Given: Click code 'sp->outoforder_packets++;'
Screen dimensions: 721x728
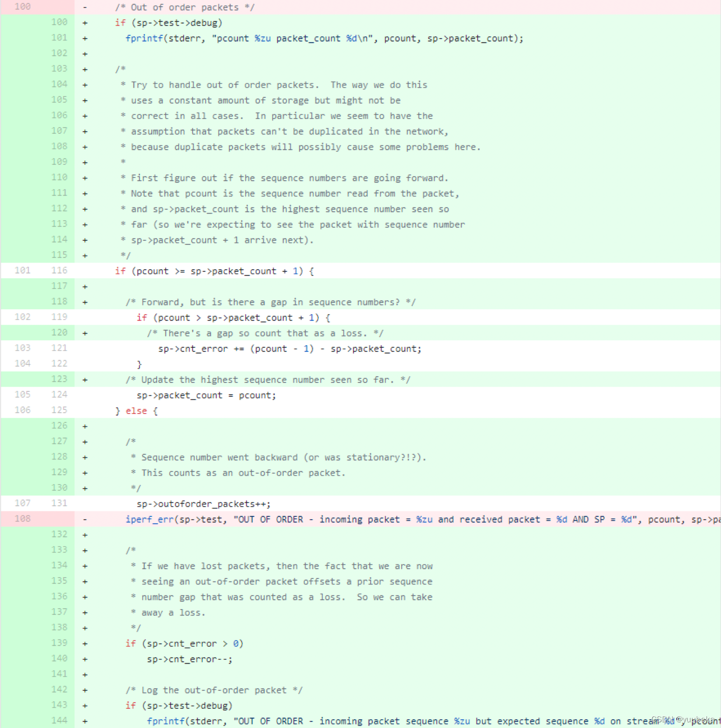Looking at the screenshot, I should [203, 504].
